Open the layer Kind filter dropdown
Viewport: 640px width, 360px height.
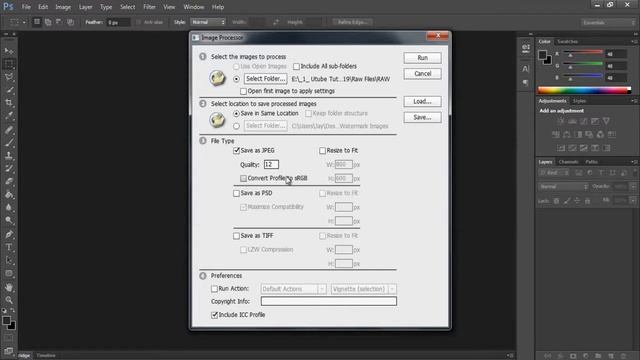point(554,173)
